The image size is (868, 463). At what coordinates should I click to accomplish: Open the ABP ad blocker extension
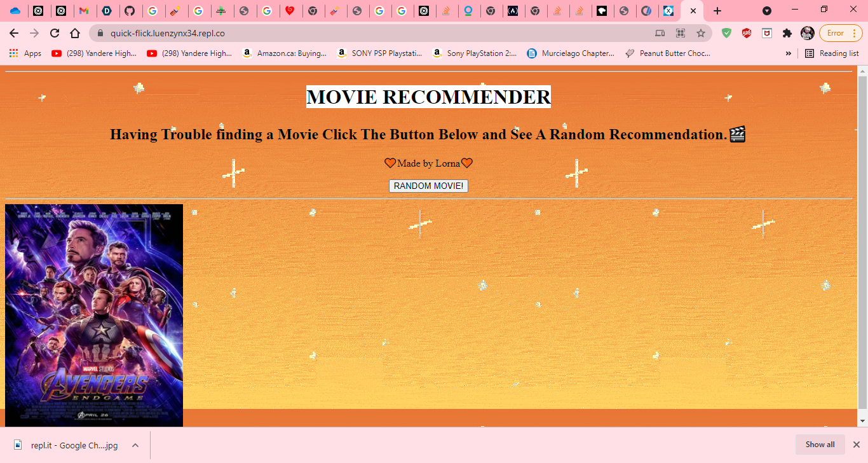click(x=747, y=33)
